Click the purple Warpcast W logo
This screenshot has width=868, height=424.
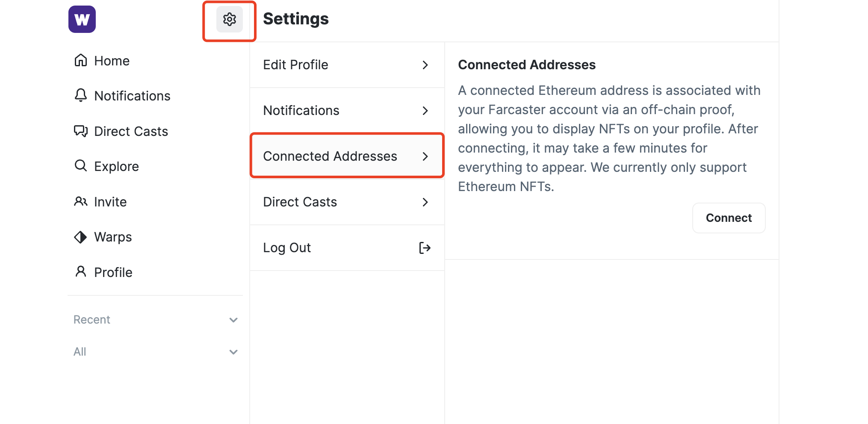[82, 19]
